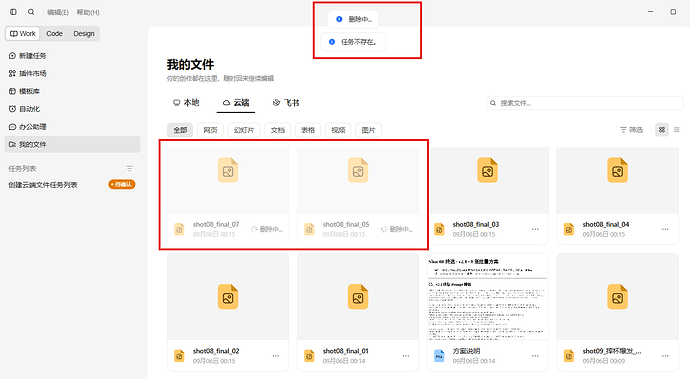
Task: Click the shot08_final_07 file being deleted
Action: [228, 195]
